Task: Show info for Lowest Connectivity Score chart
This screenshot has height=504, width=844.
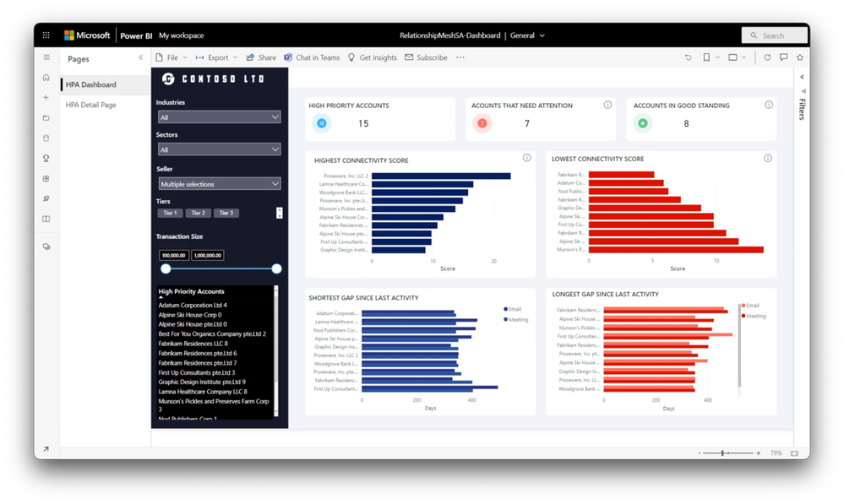Action: coord(768,158)
